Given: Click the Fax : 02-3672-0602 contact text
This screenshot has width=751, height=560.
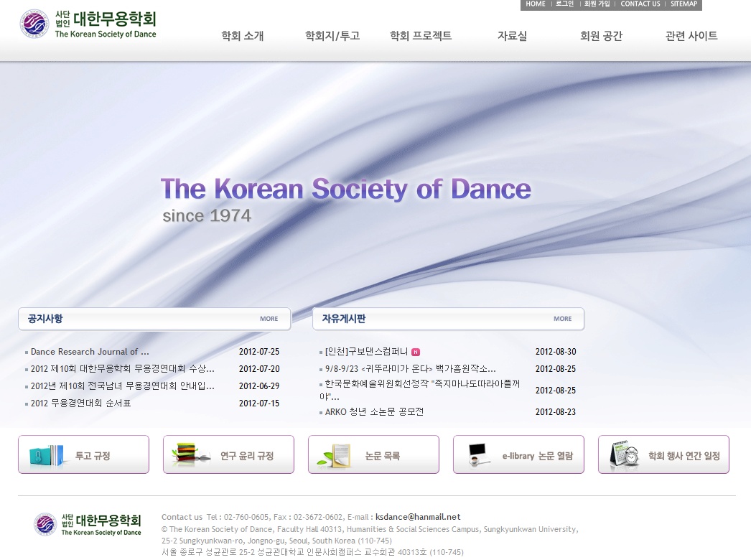Looking at the screenshot, I should [x=309, y=518].
